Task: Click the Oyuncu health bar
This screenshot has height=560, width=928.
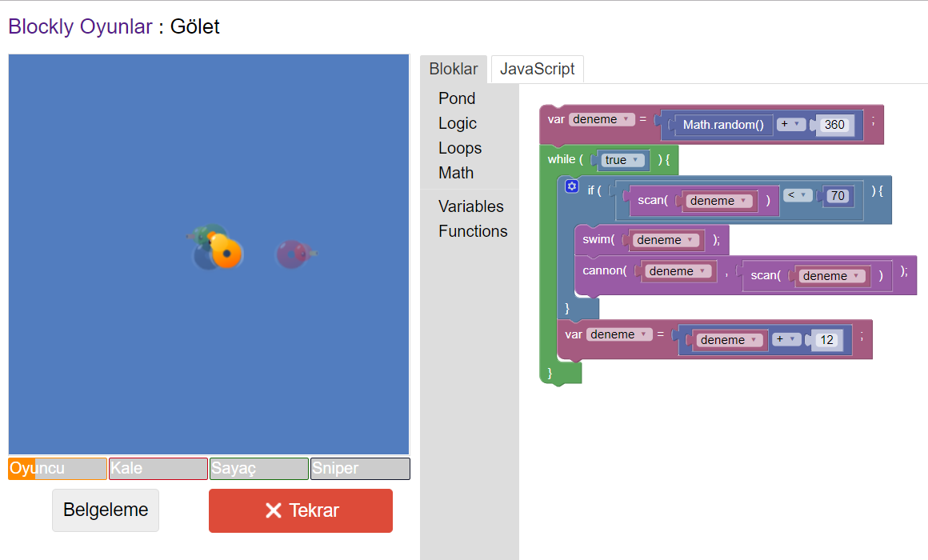Action: click(58, 469)
